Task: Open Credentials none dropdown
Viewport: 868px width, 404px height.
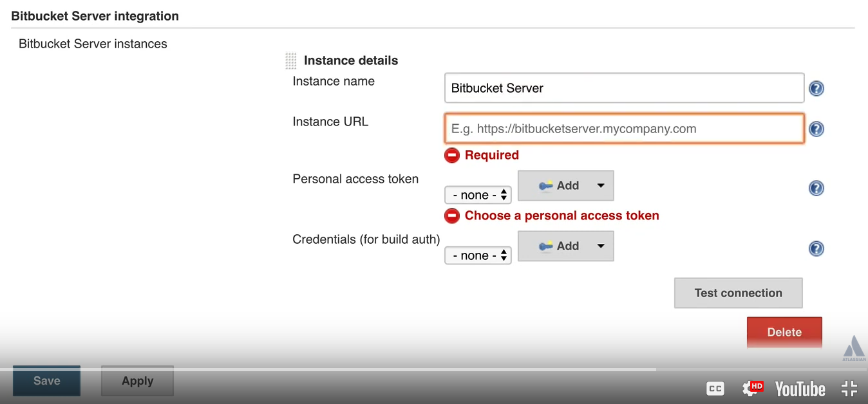Action: (x=478, y=255)
